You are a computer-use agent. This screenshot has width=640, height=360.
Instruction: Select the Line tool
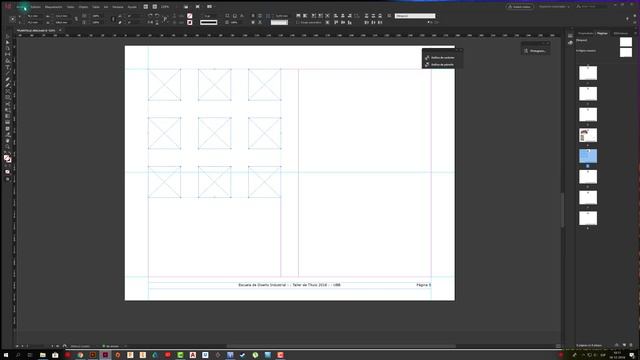point(7,73)
